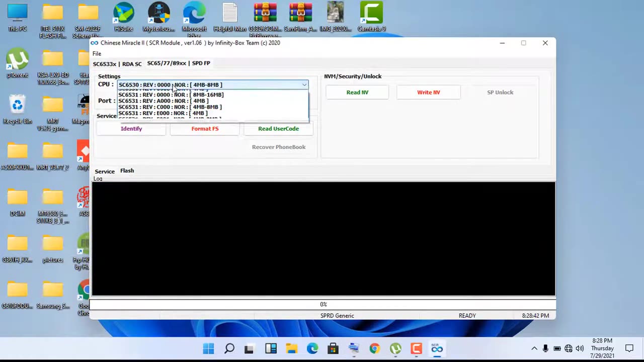Open the A500FXXU1 folder on desktop
This screenshot has height=362, width=644.
coord(17,155)
